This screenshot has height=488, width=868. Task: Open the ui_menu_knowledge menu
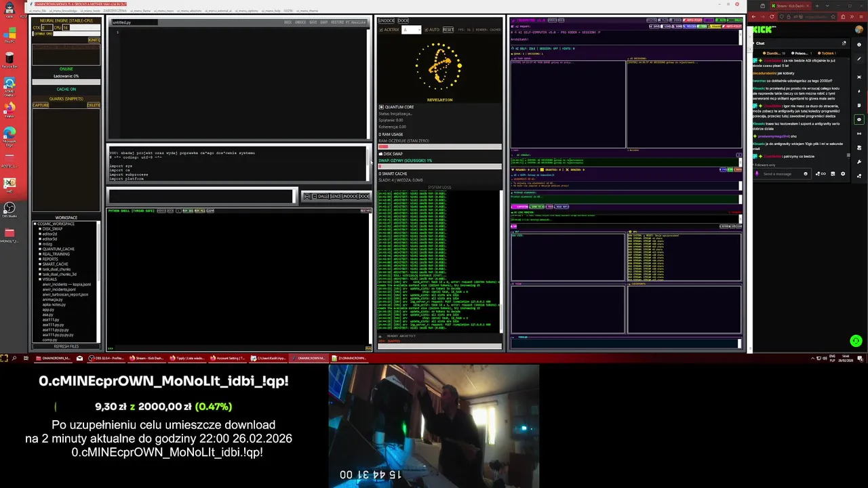click(63, 11)
